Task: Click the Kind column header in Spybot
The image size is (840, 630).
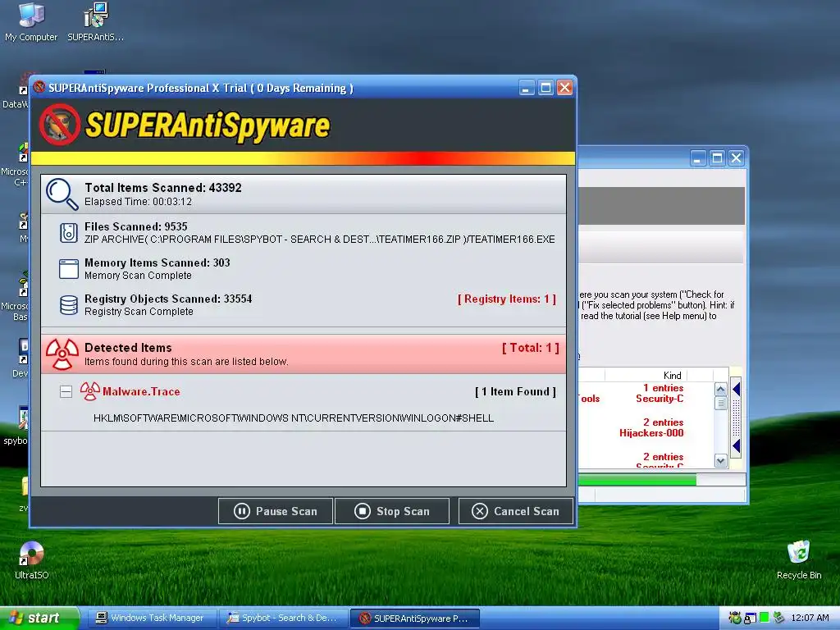Action: point(673,375)
